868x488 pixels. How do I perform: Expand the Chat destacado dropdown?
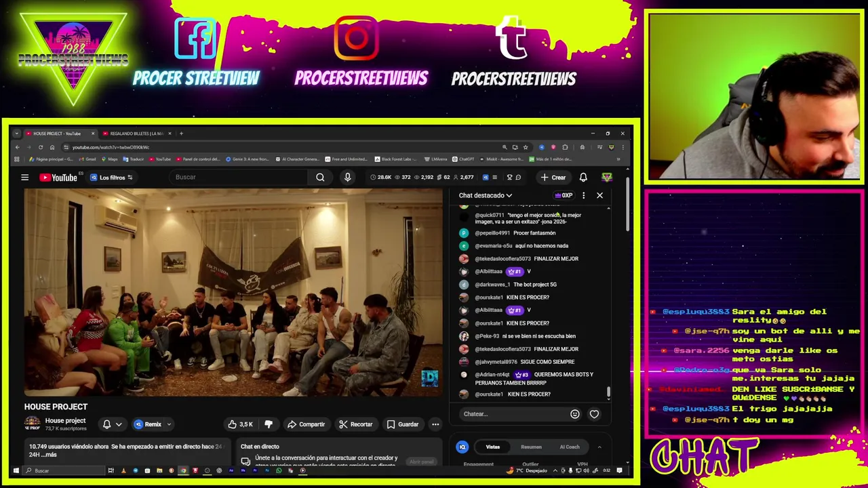486,195
